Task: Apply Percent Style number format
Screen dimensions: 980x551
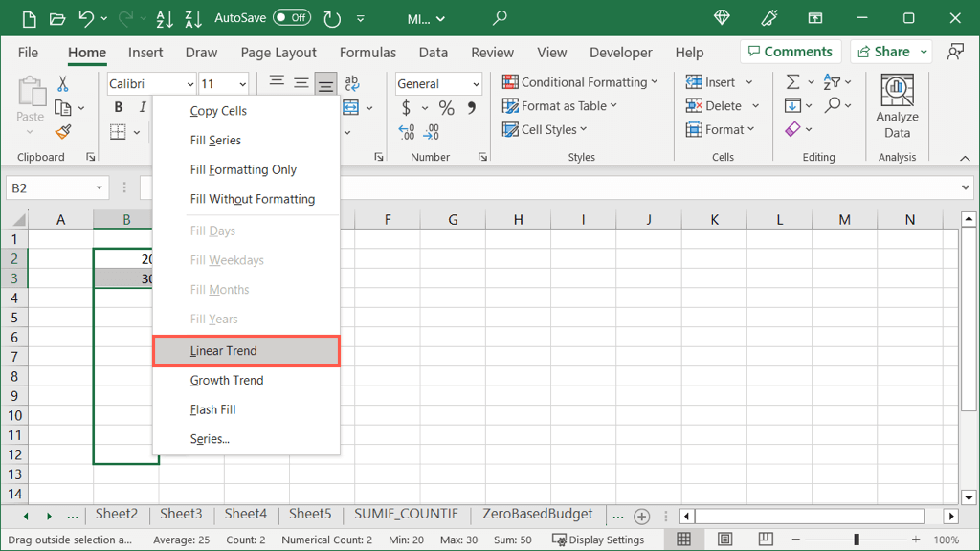Action: click(x=447, y=108)
